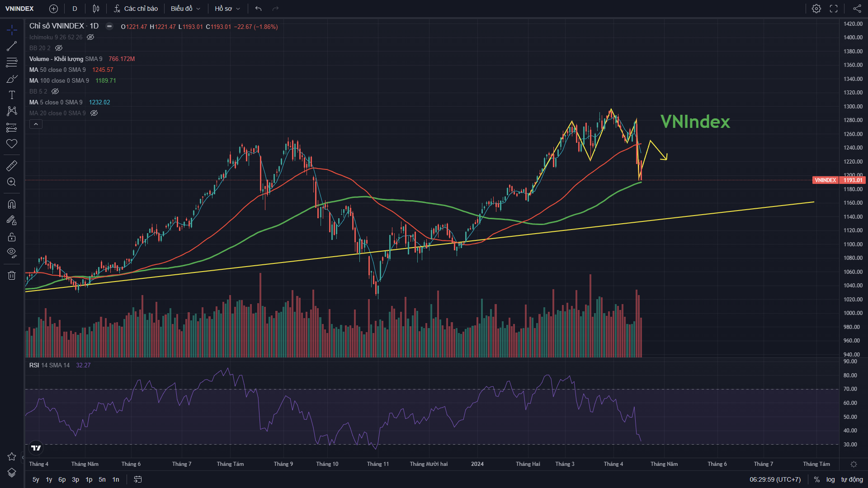The height and width of the screenshot is (488, 868).
Task: Show the hidden BB 20 2 indicator
Action: [58, 48]
